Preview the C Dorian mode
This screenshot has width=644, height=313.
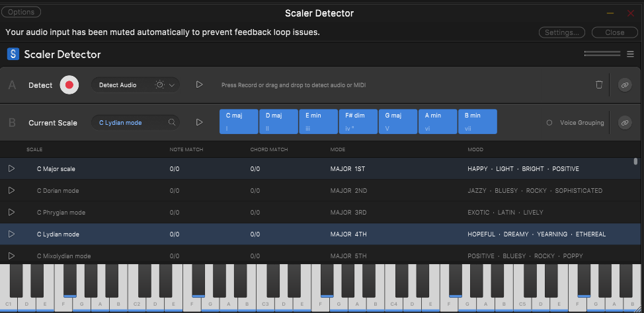[11, 191]
